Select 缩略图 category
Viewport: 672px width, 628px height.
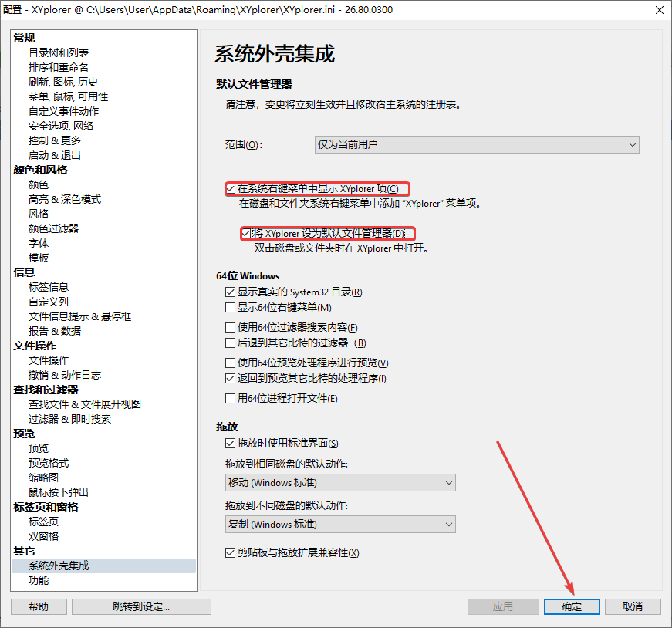coord(44,478)
